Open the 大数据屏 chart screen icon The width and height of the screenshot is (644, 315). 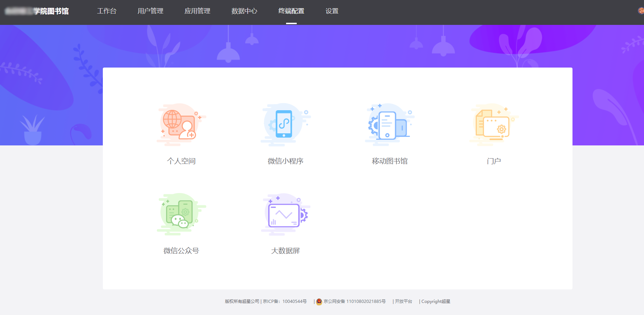[x=285, y=214]
